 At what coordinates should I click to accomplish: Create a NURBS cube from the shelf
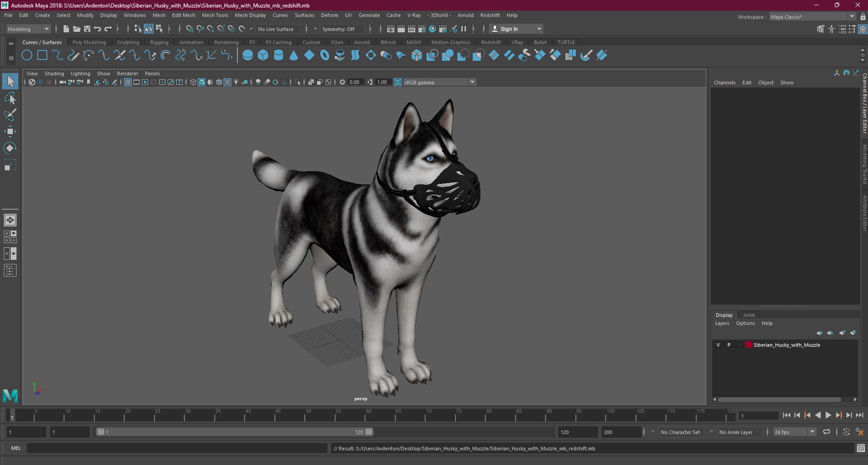[263, 56]
